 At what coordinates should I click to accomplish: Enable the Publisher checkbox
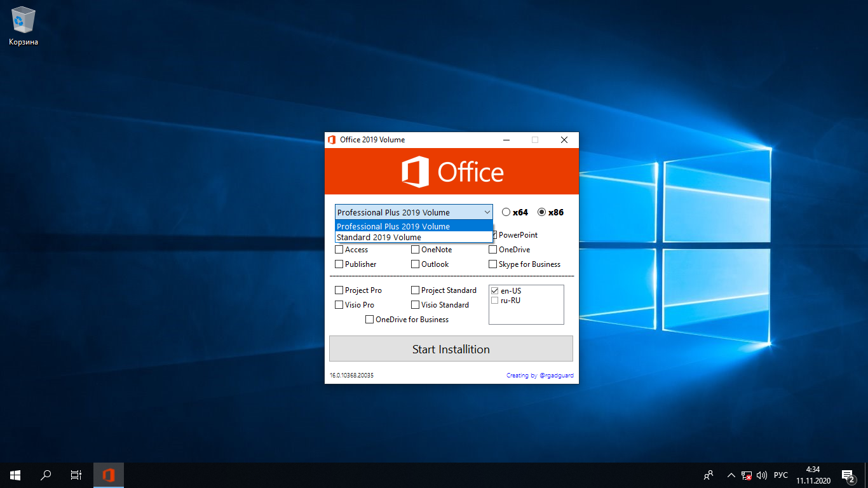(339, 264)
